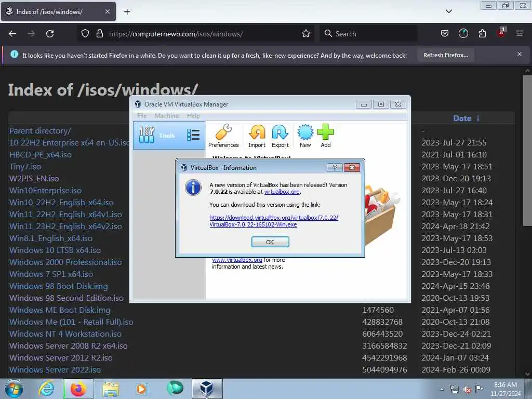Open Windows 98 Second Edition.iso link
Image resolution: width=532 pixels, height=399 pixels.
(66, 298)
